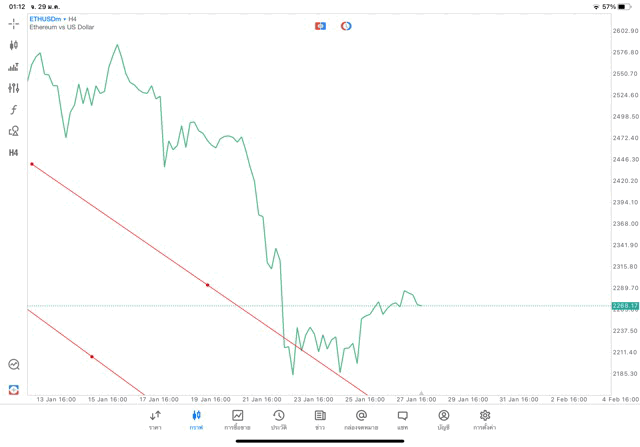Open the การซื้อขาย (Trade) tab
640x447 pixels.
237,419
